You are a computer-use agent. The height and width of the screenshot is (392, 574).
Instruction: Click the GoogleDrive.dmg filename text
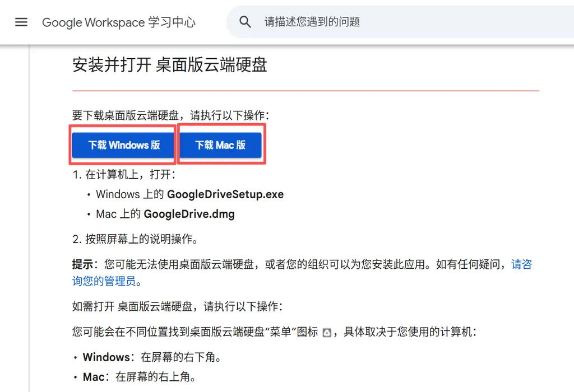click(189, 214)
